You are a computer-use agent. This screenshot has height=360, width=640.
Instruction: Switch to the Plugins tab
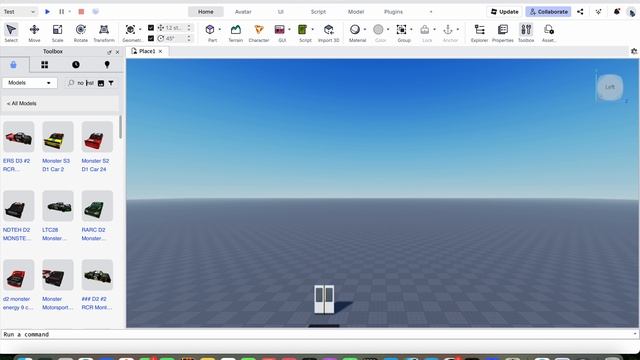(x=393, y=12)
